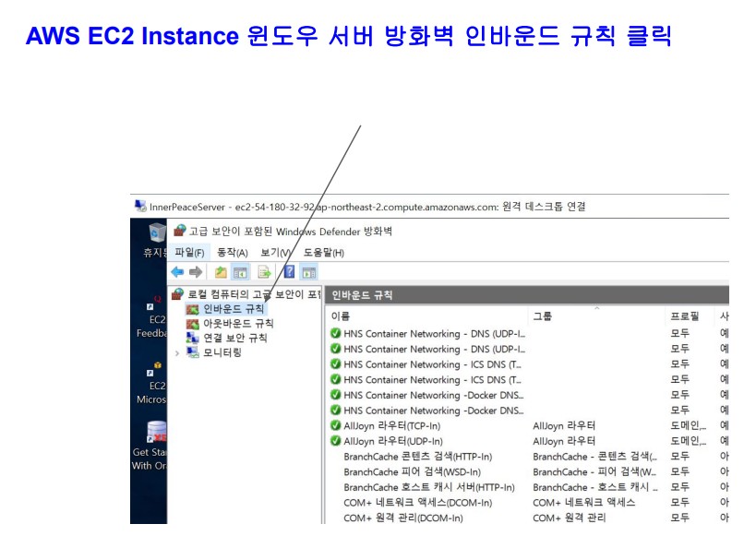Click the Back arrow toolbar icon
This screenshot has height=536, width=756.
177,272
